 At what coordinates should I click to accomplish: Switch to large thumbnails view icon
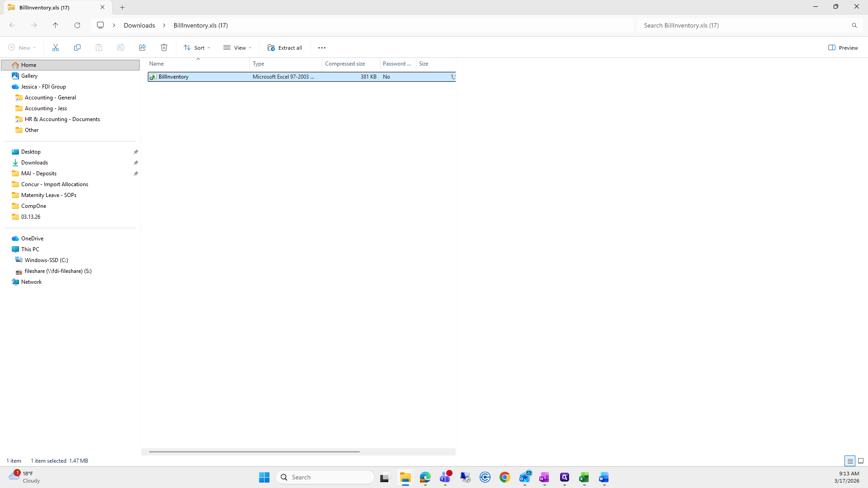click(x=861, y=461)
